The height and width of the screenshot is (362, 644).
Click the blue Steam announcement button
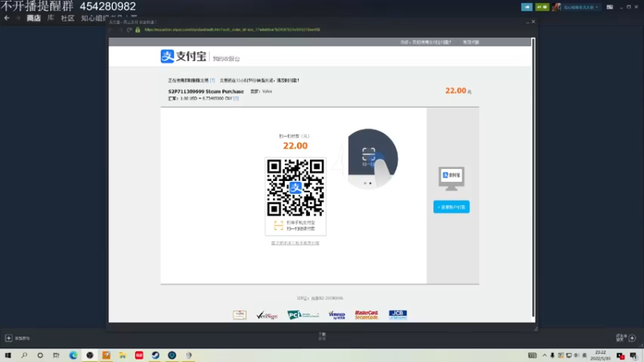click(526, 7)
